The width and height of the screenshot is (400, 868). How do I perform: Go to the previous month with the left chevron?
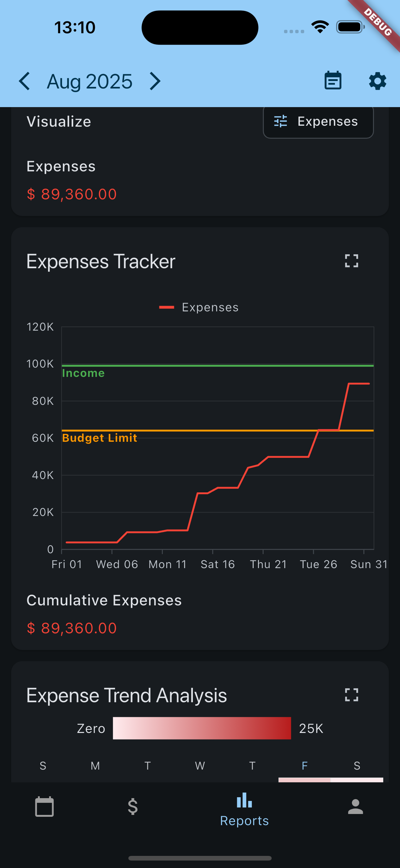pyautogui.click(x=24, y=81)
